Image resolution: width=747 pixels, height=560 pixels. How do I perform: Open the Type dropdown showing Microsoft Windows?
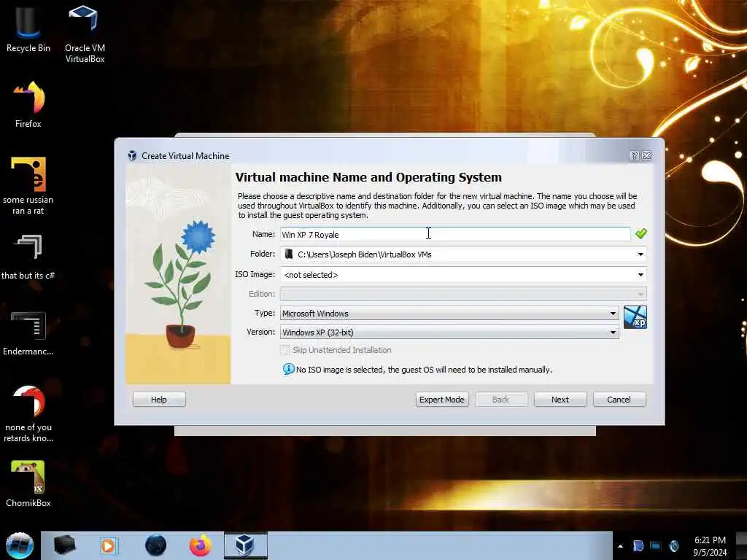click(449, 314)
